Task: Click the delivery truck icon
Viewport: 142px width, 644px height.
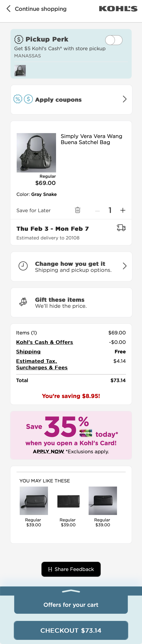Action: pyautogui.click(x=121, y=228)
